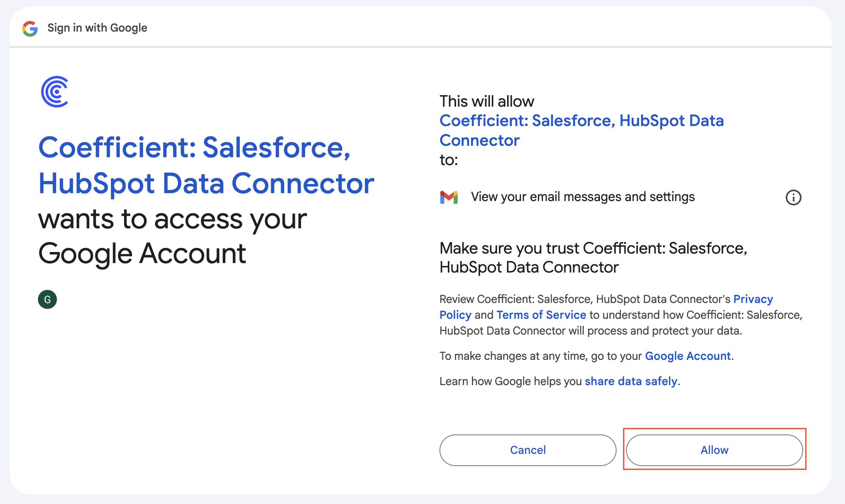Open the Privacy Policy link
845x504 pixels.
(x=753, y=299)
